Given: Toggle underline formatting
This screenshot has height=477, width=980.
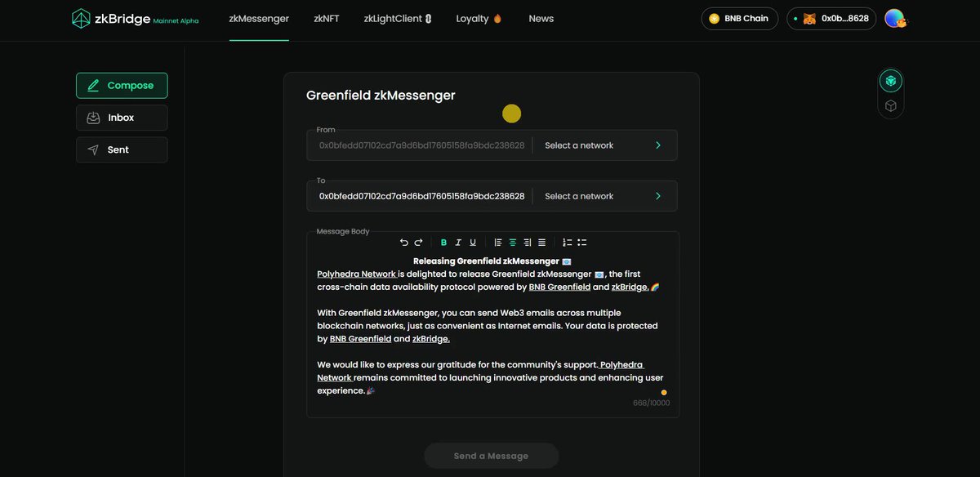Looking at the screenshot, I should [473, 243].
